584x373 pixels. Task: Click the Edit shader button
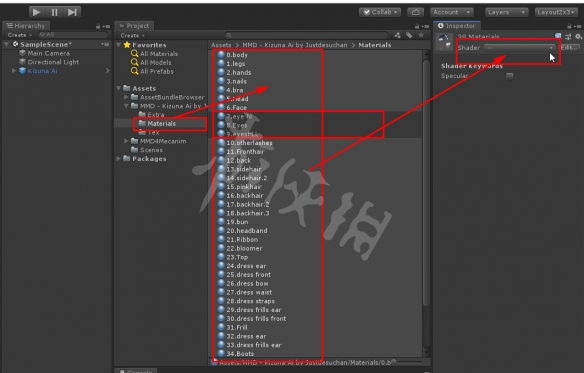[x=569, y=48]
